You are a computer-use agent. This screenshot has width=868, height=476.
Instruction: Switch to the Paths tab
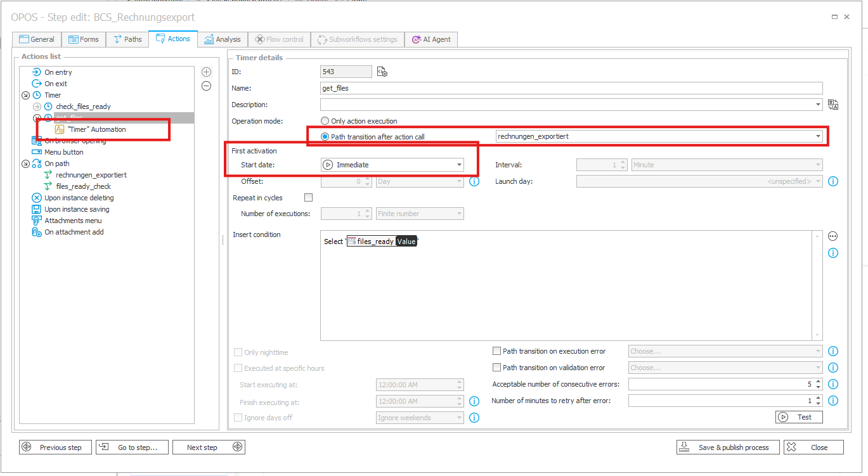(127, 39)
